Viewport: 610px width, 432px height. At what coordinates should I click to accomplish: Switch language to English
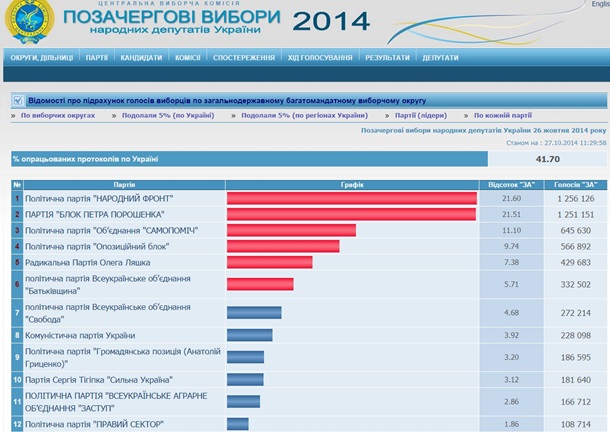(x=598, y=5)
